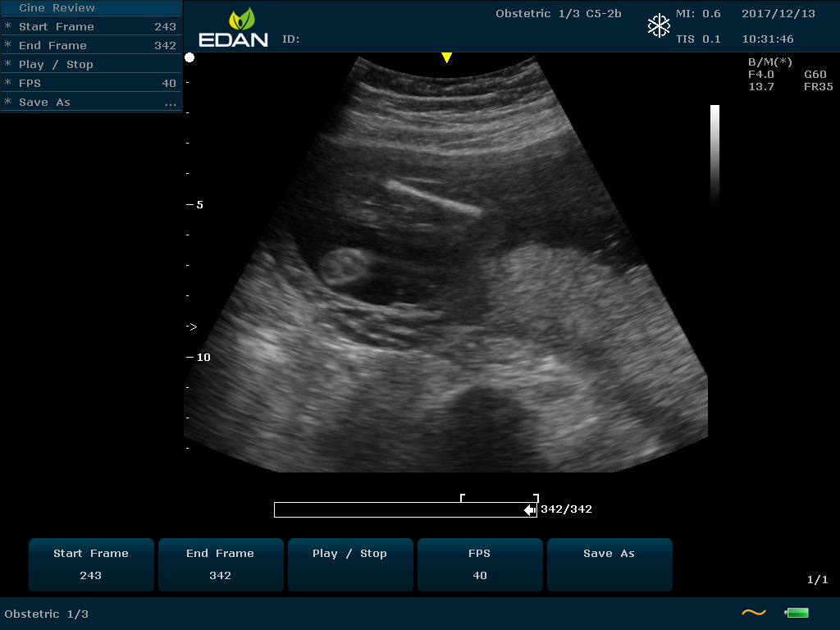Image resolution: width=840 pixels, height=630 pixels.
Task: Click the yellow AC power wave icon
Action: (753, 613)
